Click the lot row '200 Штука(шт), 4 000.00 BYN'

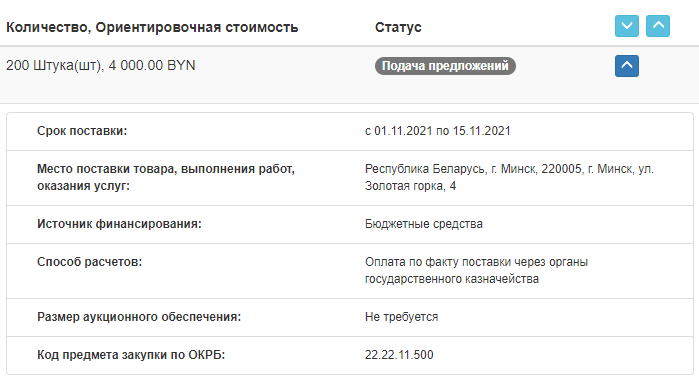(350, 75)
